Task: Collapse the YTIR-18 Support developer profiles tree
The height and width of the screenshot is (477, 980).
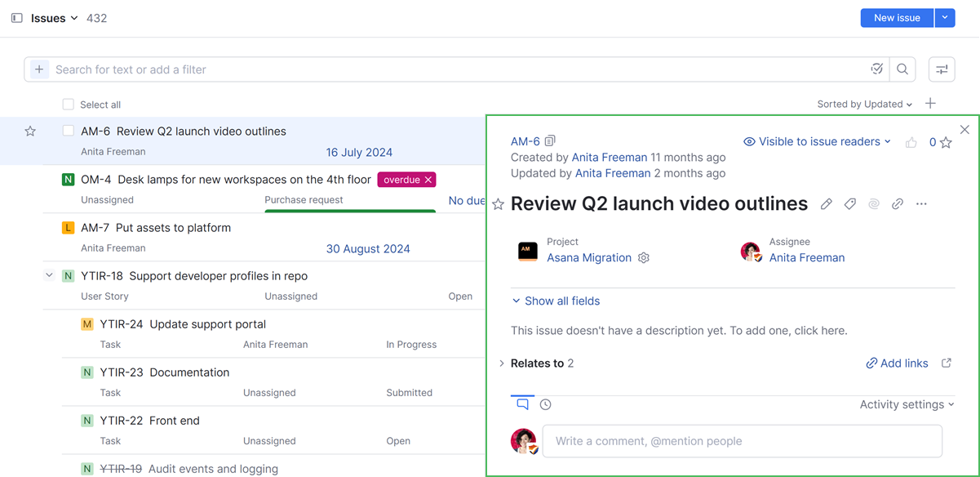Action: point(49,275)
